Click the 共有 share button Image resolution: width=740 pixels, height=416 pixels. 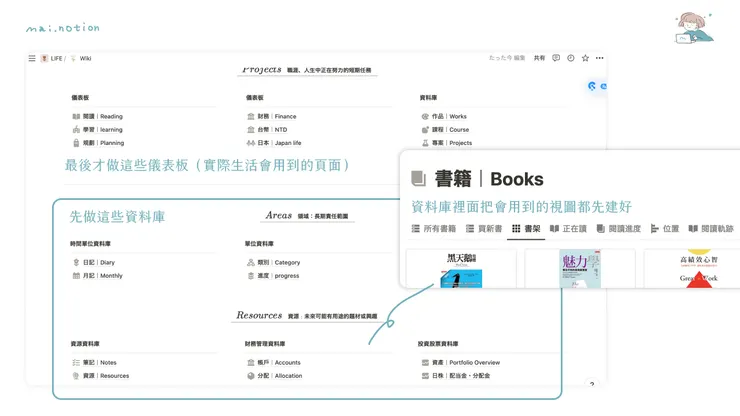[539, 58]
